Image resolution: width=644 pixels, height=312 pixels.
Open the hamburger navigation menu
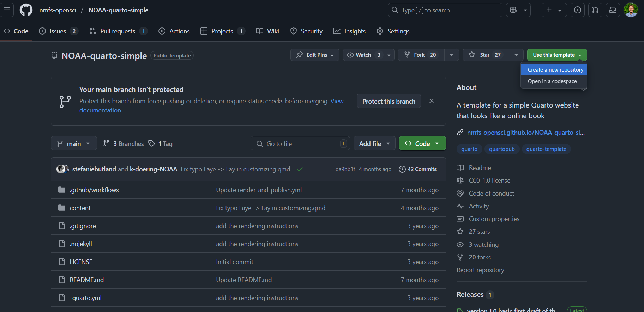pos(7,10)
